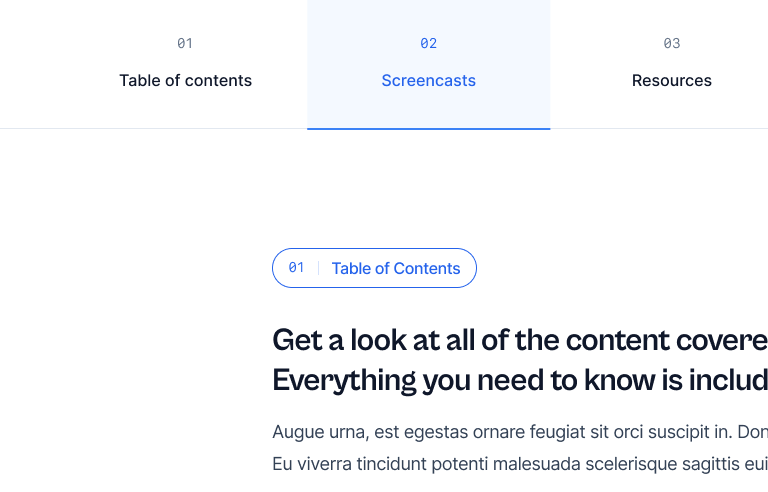Open the Table of contents tab
The image size is (768, 492).
[x=185, y=81]
